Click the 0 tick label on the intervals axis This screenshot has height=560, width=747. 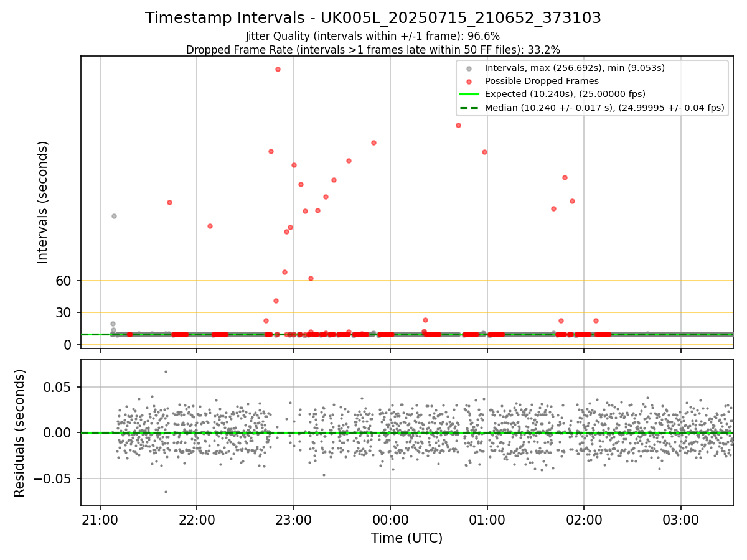68,345
